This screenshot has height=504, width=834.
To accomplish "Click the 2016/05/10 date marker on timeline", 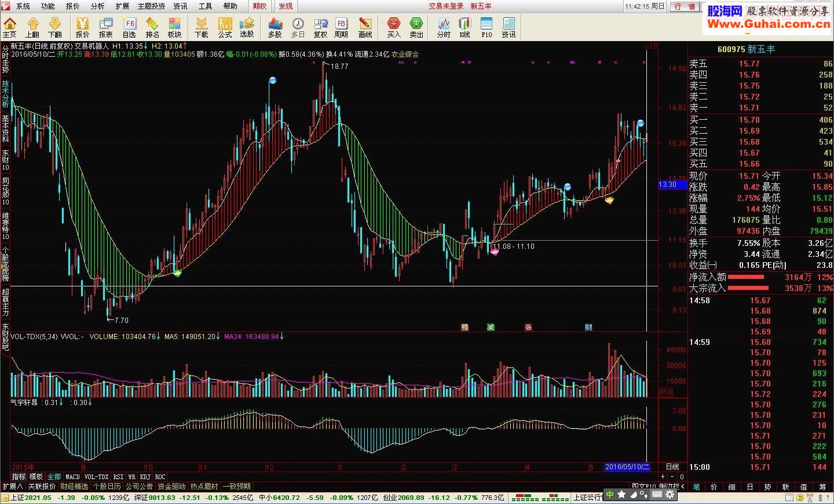I will coord(627,467).
